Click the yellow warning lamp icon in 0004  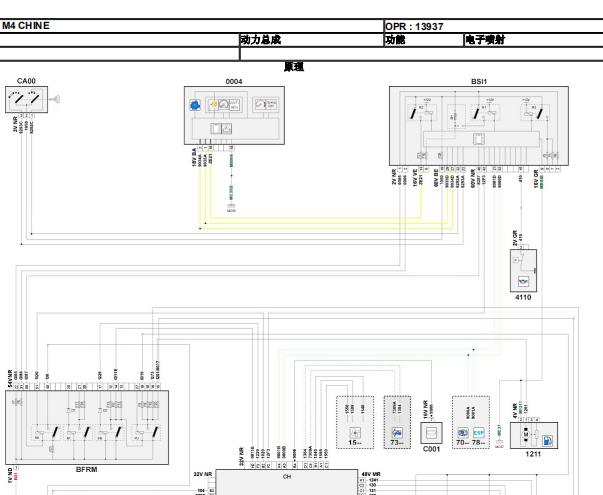tap(213, 105)
